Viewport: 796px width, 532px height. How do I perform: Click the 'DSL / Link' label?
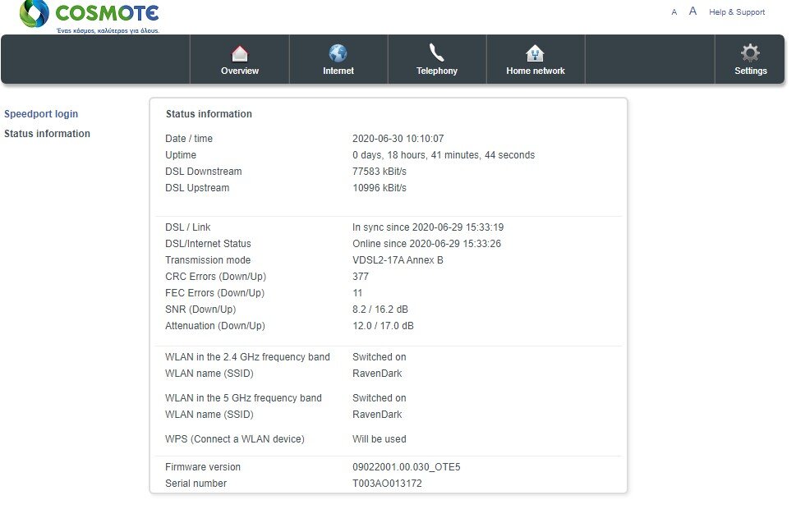tap(187, 227)
